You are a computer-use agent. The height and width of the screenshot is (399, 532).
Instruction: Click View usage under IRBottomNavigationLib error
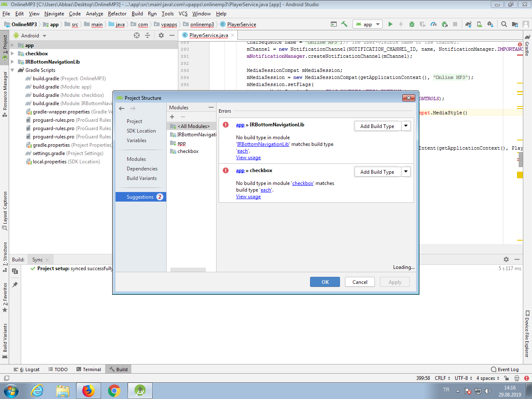249,158
